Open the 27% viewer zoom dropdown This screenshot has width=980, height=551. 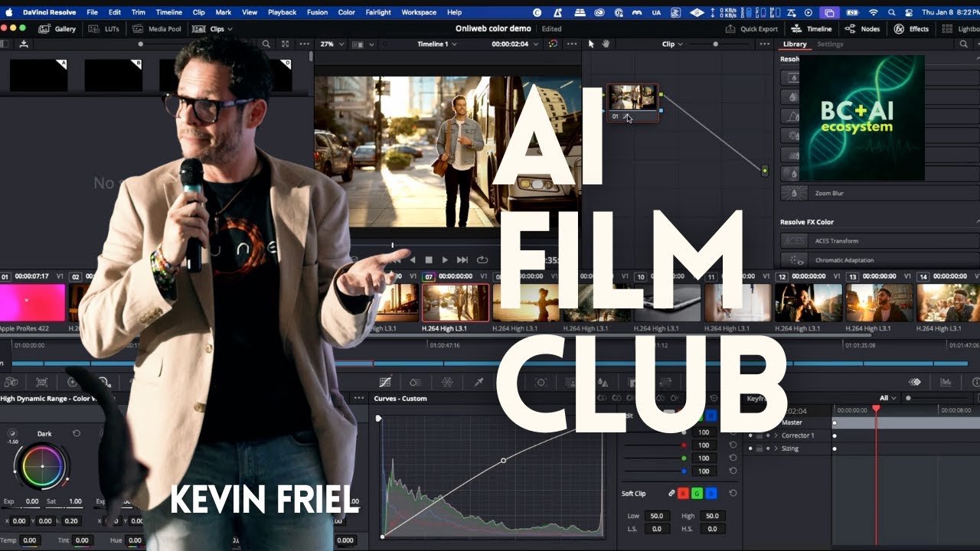coord(331,44)
